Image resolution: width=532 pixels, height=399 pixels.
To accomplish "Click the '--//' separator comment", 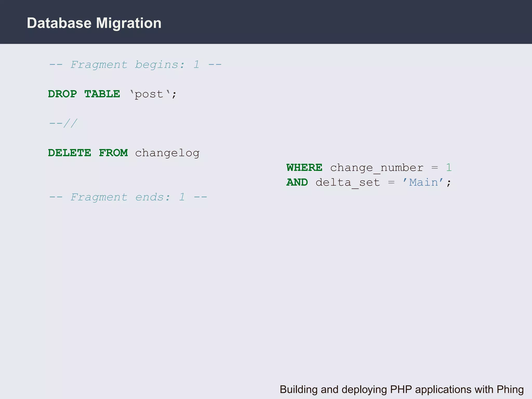I will coord(63,123).
